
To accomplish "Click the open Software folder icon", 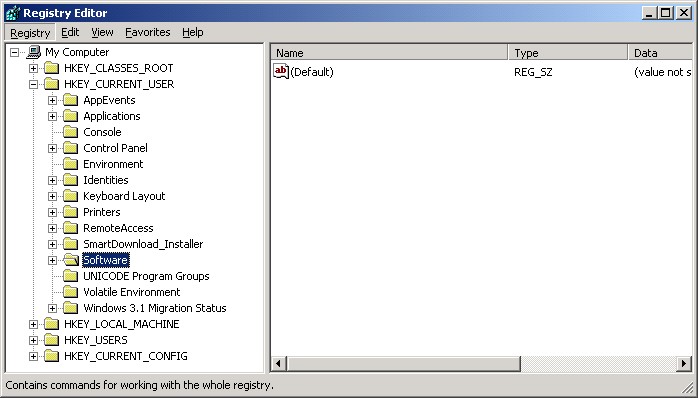I will [71, 260].
